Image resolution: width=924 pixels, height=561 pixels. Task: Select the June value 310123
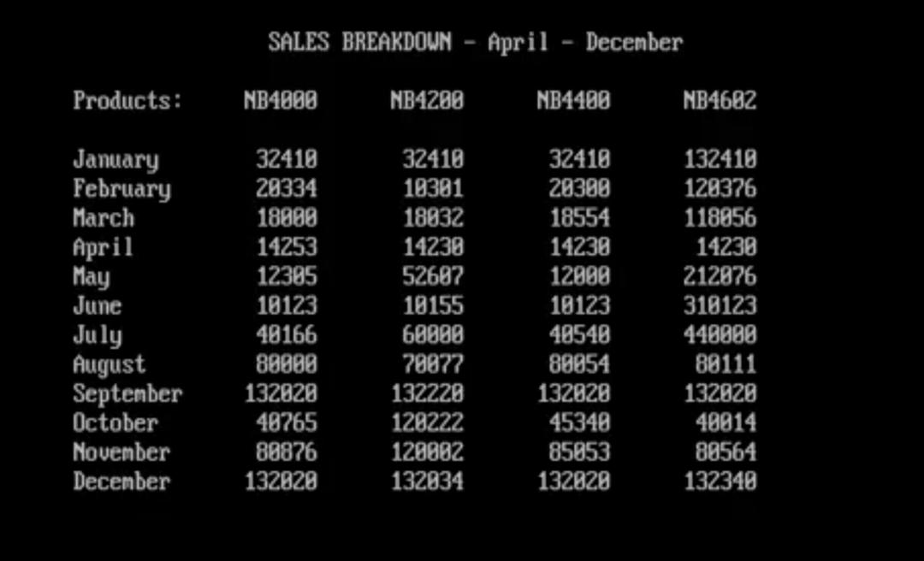click(720, 305)
